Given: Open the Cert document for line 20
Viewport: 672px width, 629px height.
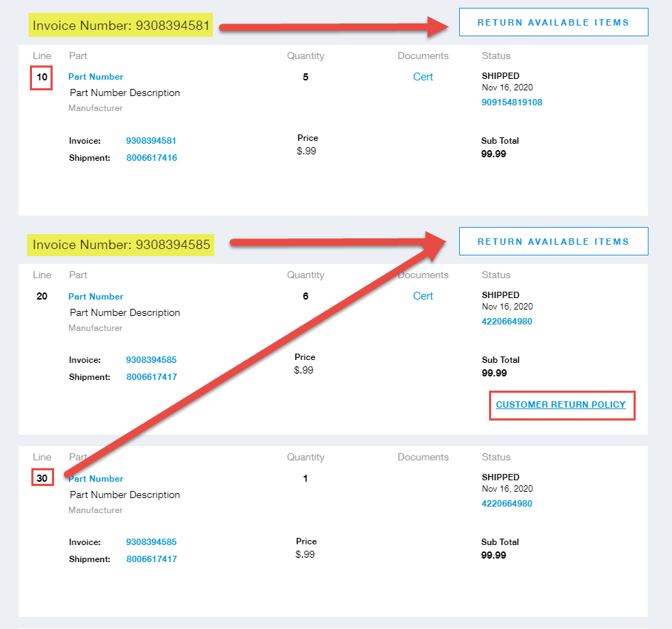Looking at the screenshot, I should [x=423, y=296].
